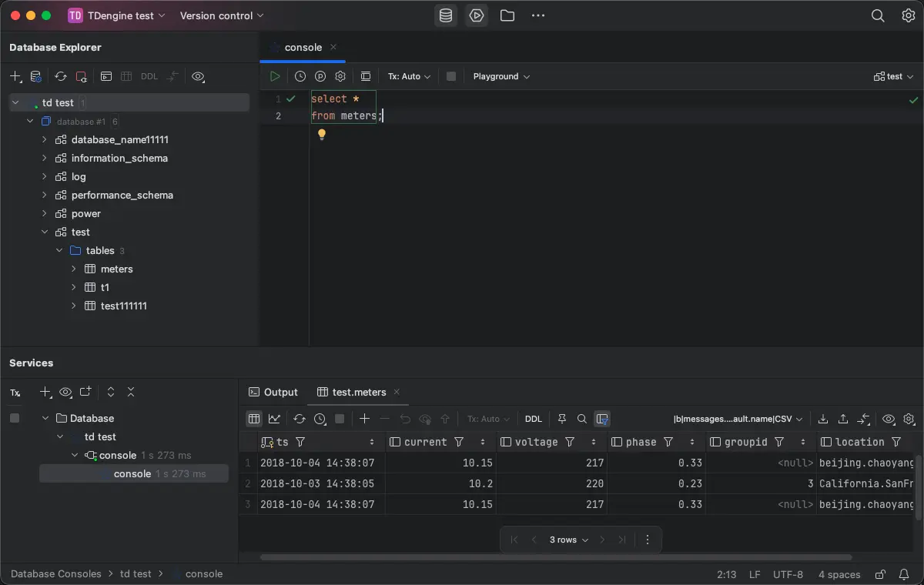
Task: Export result data download icon
Action: [823, 419]
